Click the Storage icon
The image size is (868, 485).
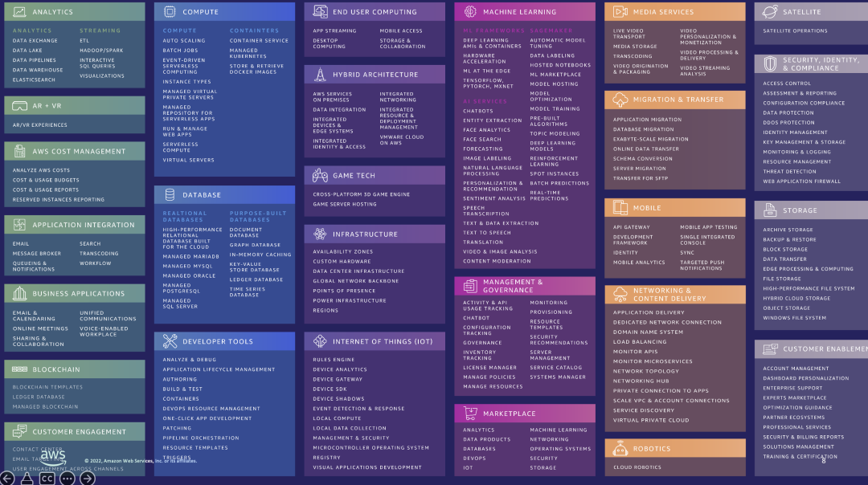pyautogui.click(x=770, y=210)
